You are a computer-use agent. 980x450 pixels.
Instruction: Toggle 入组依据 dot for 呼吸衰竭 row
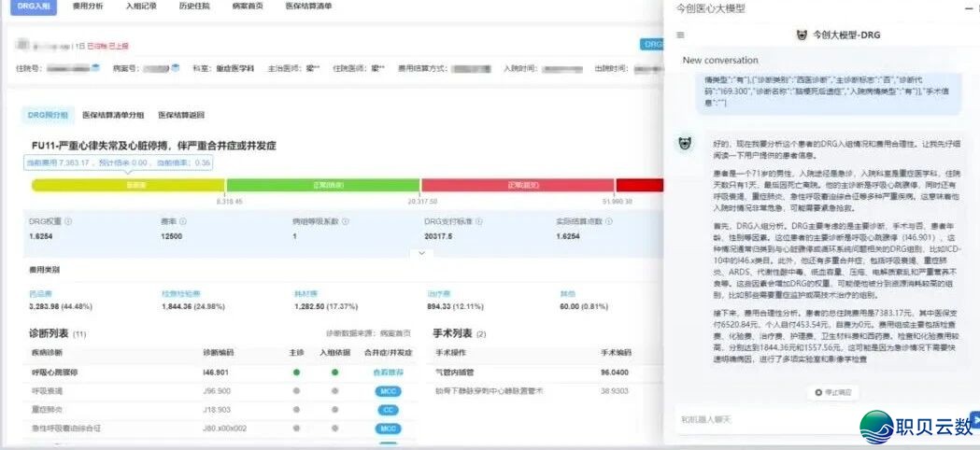[x=334, y=390]
